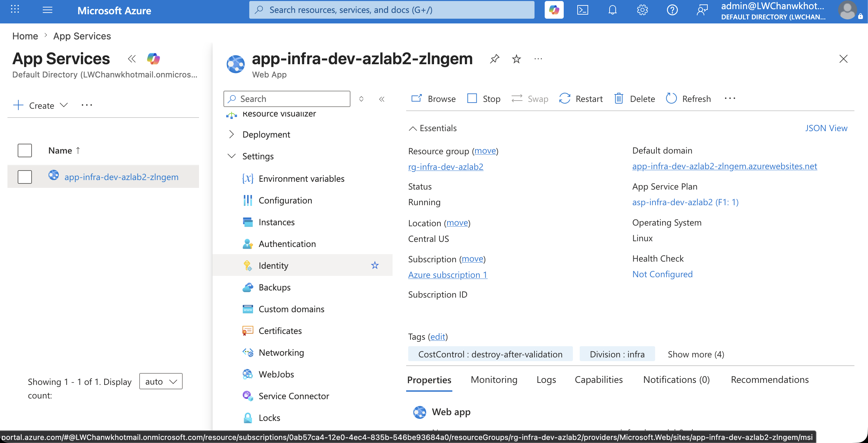Open toolbar overflow ellipsis after Refresh
Screen dimensions: 868x443
click(730, 99)
